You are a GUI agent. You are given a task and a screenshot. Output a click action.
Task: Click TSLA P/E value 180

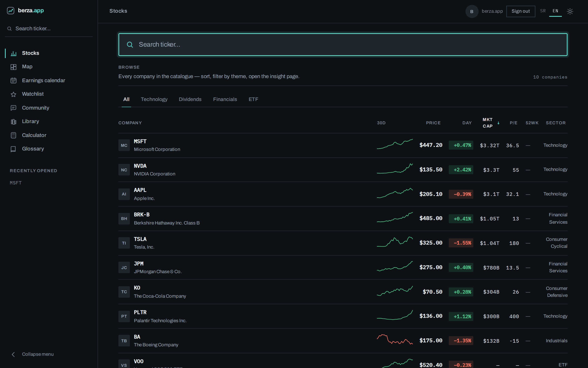click(x=514, y=243)
